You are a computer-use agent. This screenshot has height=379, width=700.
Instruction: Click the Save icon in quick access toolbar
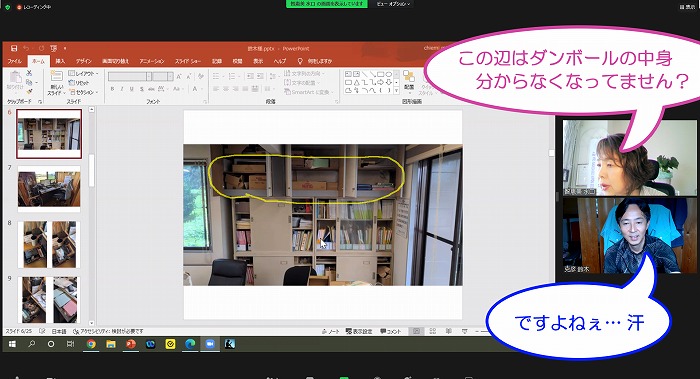tap(14, 48)
